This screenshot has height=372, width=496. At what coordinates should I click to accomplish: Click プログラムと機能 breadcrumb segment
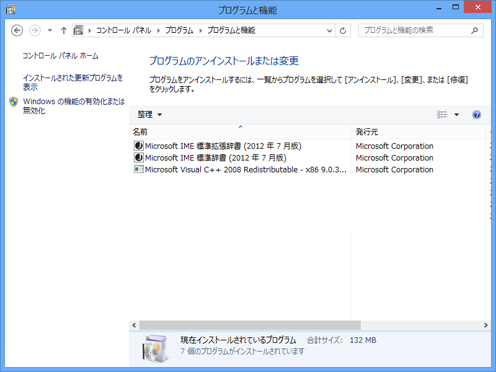231,31
